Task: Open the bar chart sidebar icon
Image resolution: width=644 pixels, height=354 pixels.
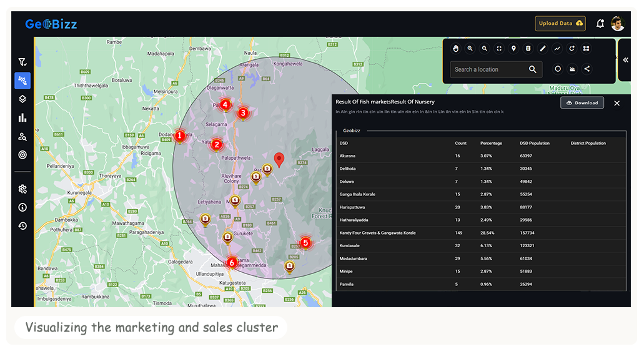Action: coord(22,118)
